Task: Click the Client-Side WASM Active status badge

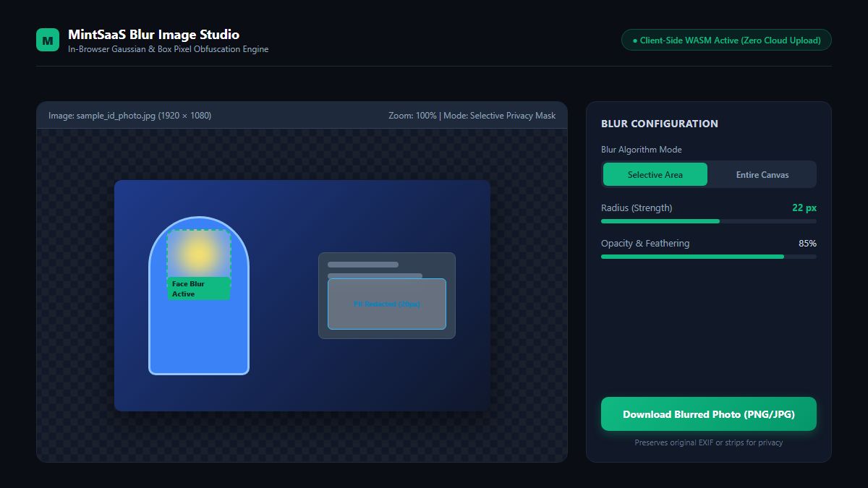Action: click(726, 40)
